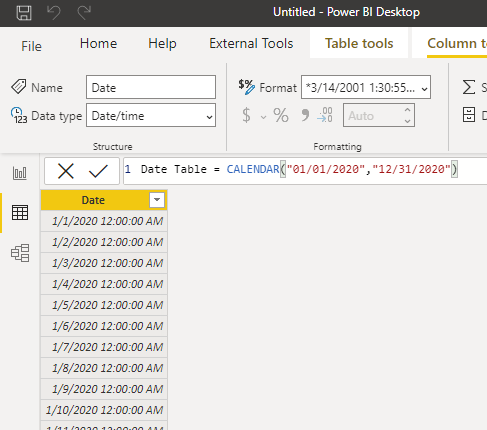Select the 1/2/2020 12:00:00 AM cell

pos(104,242)
